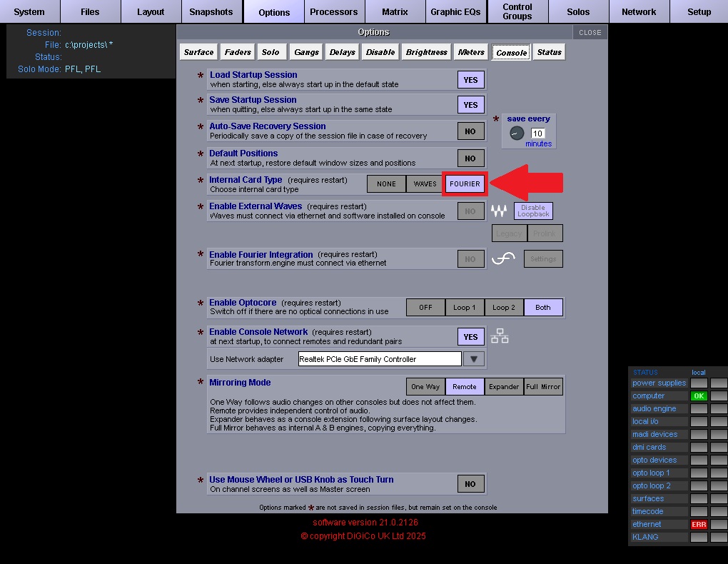Open the Snapshots menu
The height and width of the screenshot is (564, 728).
[211, 11]
